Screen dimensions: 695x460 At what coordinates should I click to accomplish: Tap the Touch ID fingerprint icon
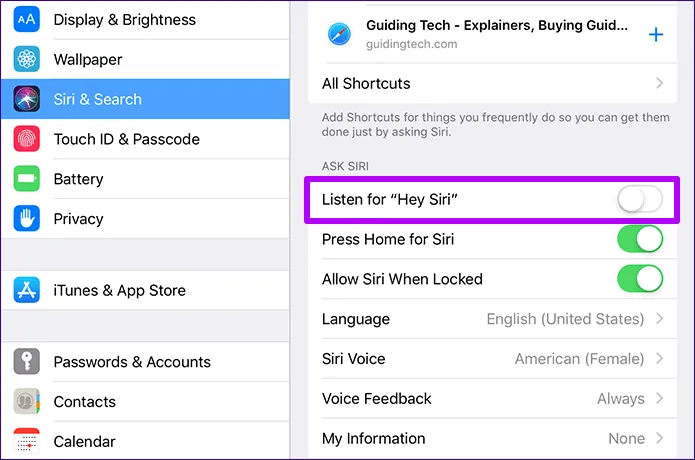pos(27,139)
